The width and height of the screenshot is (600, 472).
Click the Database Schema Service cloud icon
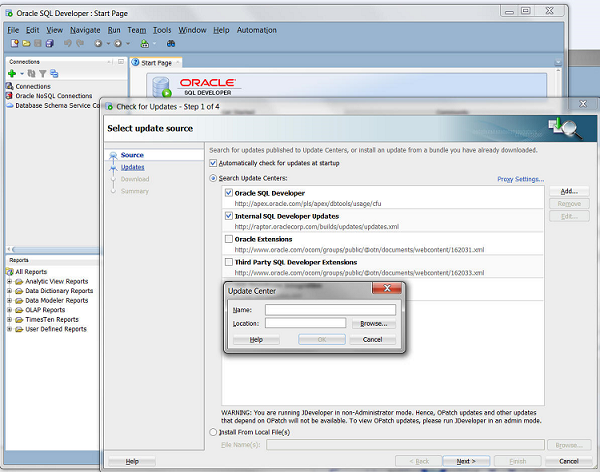tap(10, 105)
